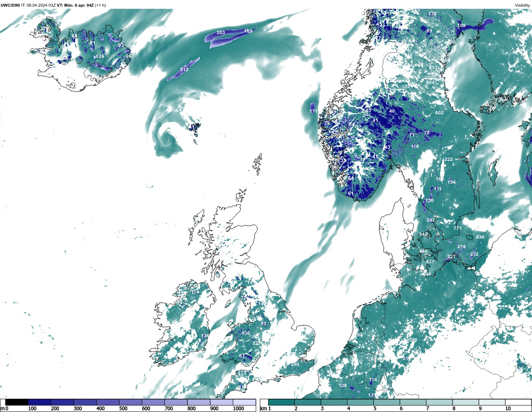
Task: Click the '124' value over Iceland
Action: 100,56
